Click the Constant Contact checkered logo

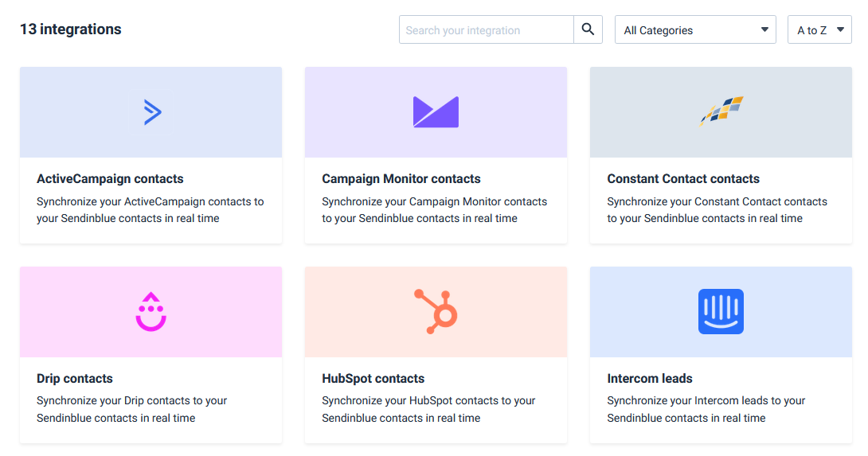721,111
